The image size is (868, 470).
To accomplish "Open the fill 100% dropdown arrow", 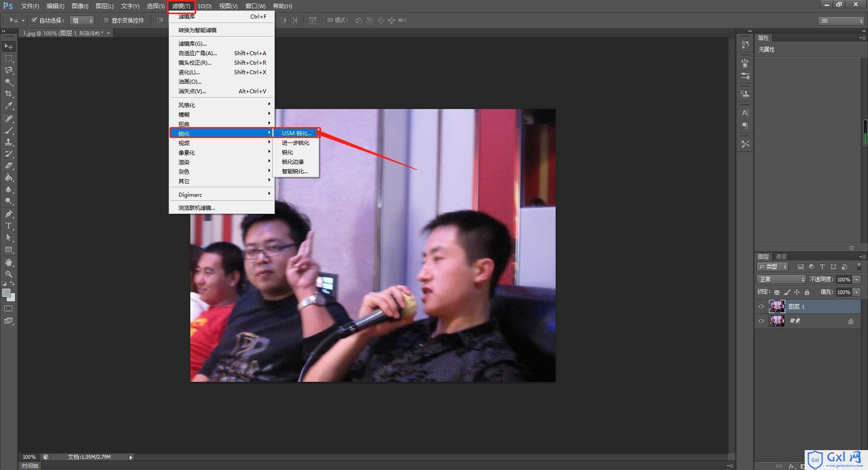I will point(857,292).
